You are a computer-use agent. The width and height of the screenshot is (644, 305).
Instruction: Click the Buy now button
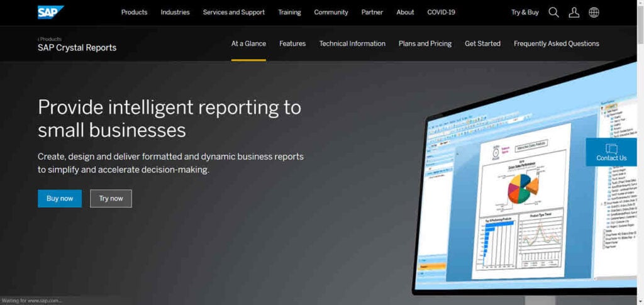tap(60, 198)
